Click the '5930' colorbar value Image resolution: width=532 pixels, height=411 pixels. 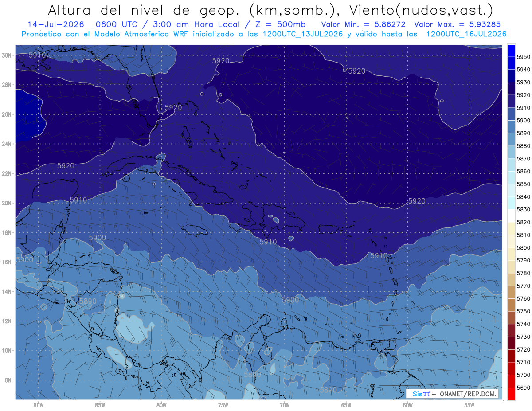point(524,82)
